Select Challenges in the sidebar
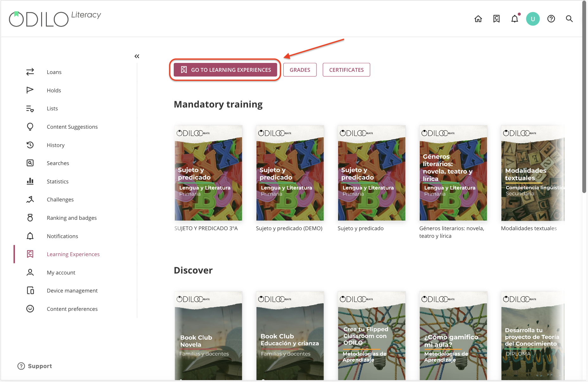This screenshot has width=588, height=382. tap(60, 200)
